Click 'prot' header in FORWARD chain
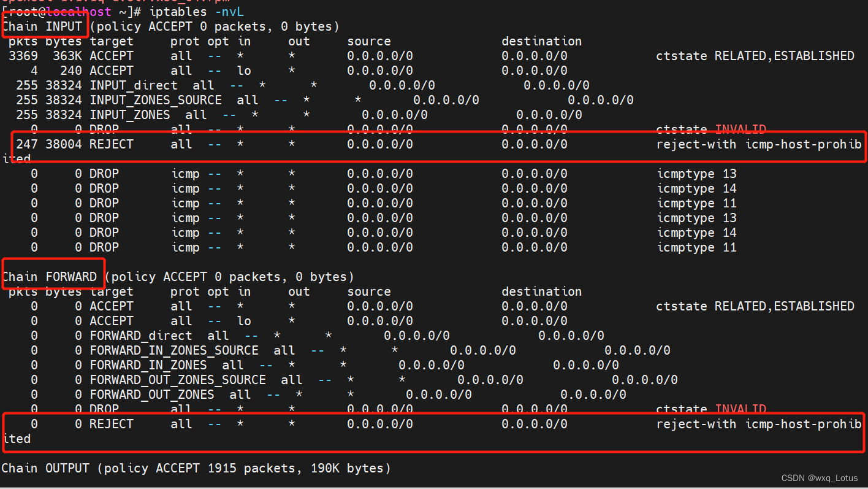868x489 pixels. 185,291
